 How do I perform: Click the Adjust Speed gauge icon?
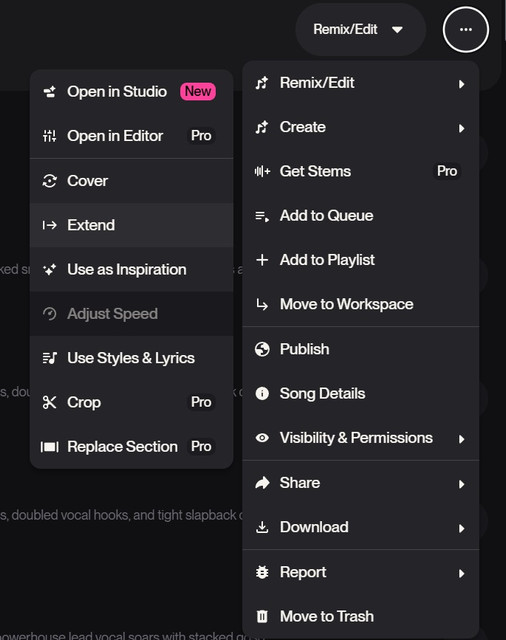coord(50,314)
